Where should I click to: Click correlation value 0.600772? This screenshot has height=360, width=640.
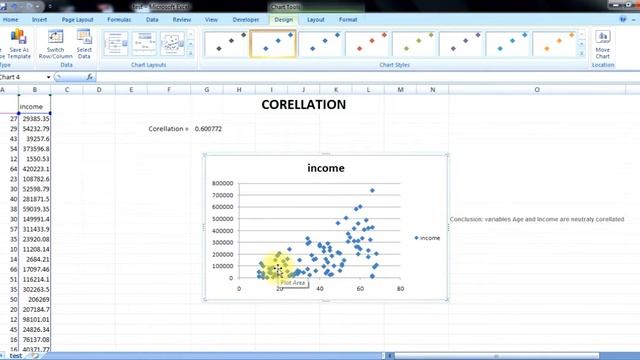(208, 129)
